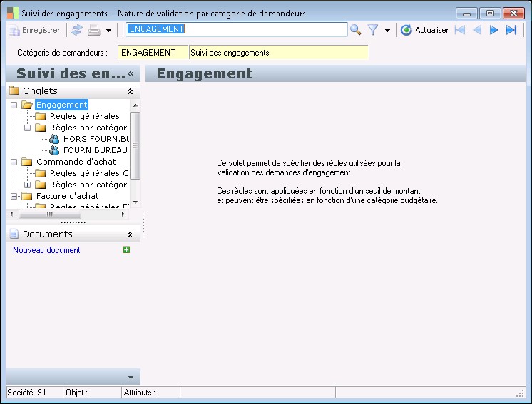Select Règles générales under Engagement

[x=85, y=116]
